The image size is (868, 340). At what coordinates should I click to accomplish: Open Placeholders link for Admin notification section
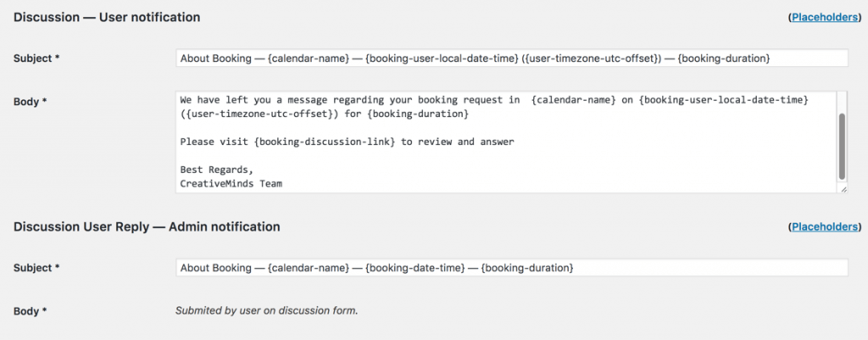point(826,227)
